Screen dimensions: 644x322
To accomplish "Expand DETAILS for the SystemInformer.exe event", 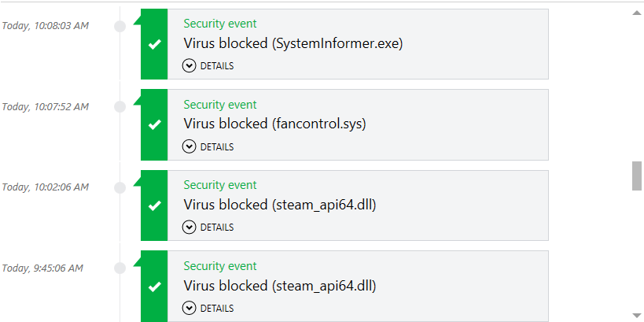I will pyautogui.click(x=208, y=66).
